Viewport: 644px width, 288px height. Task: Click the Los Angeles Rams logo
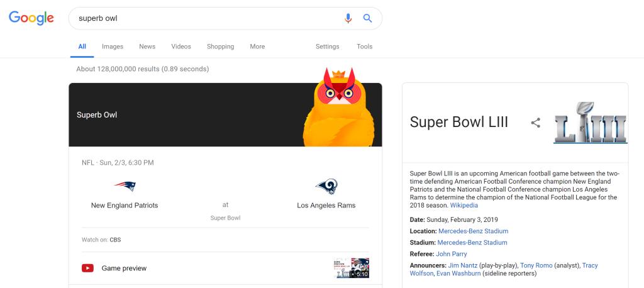326,186
